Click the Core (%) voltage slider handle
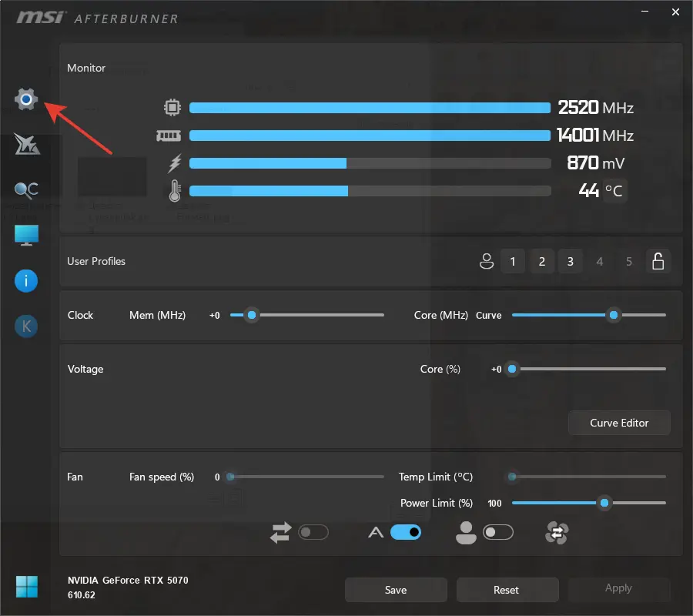Screen dimensions: 693x616 coord(512,369)
